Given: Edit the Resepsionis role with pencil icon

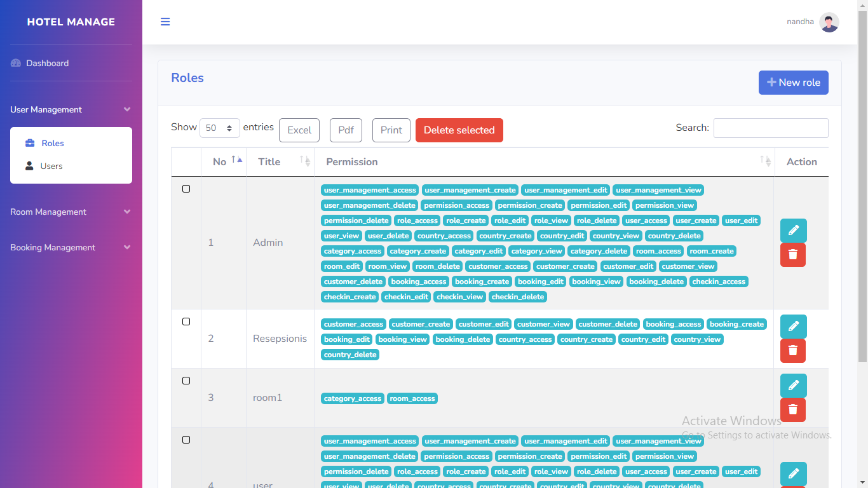Looking at the screenshot, I should [x=793, y=327].
